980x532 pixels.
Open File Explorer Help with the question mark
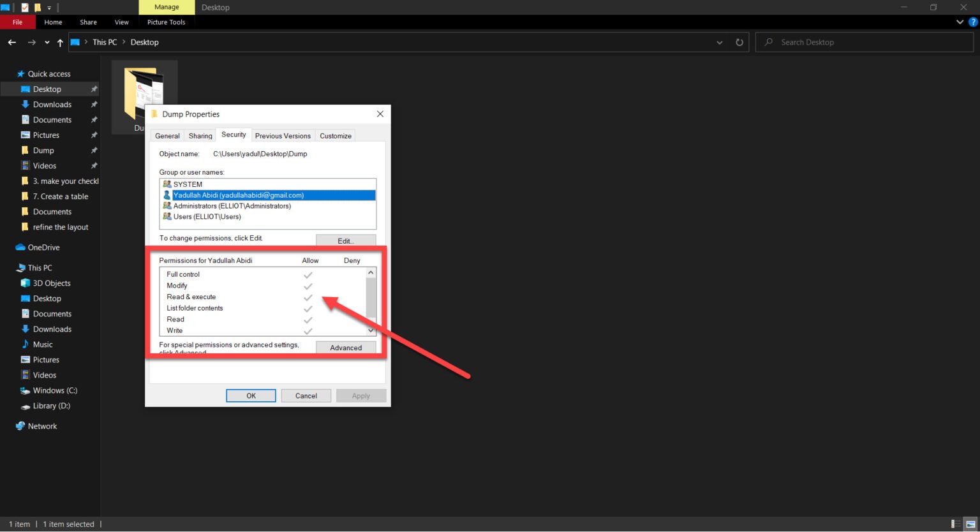[972, 22]
